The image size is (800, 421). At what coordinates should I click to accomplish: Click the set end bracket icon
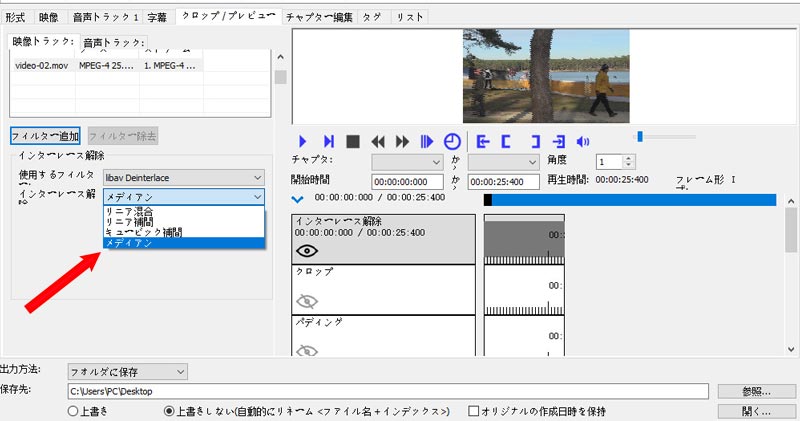tap(535, 141)
